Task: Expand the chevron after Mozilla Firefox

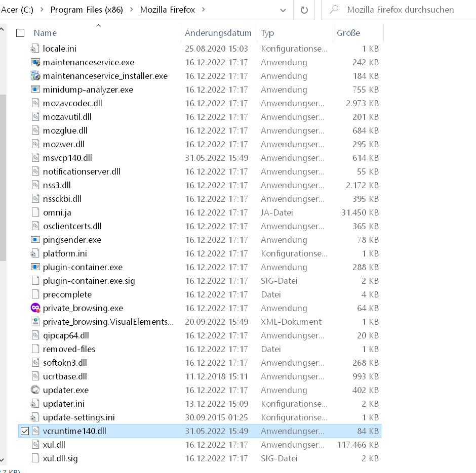Action: (x=204, y=10)
